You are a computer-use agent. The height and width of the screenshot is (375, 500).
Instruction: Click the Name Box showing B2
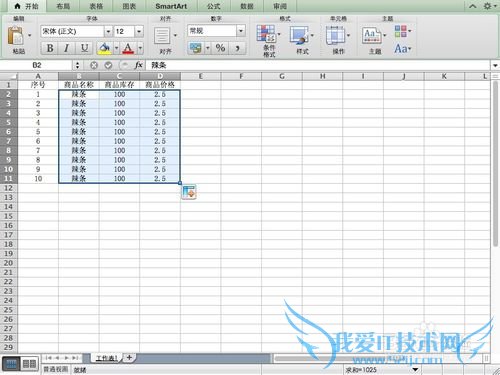(37, 65)
